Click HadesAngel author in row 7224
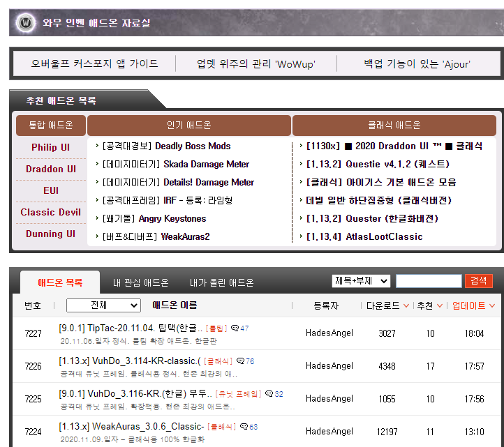The height and width of the screenshot is (447, 504). pos(329,431)
